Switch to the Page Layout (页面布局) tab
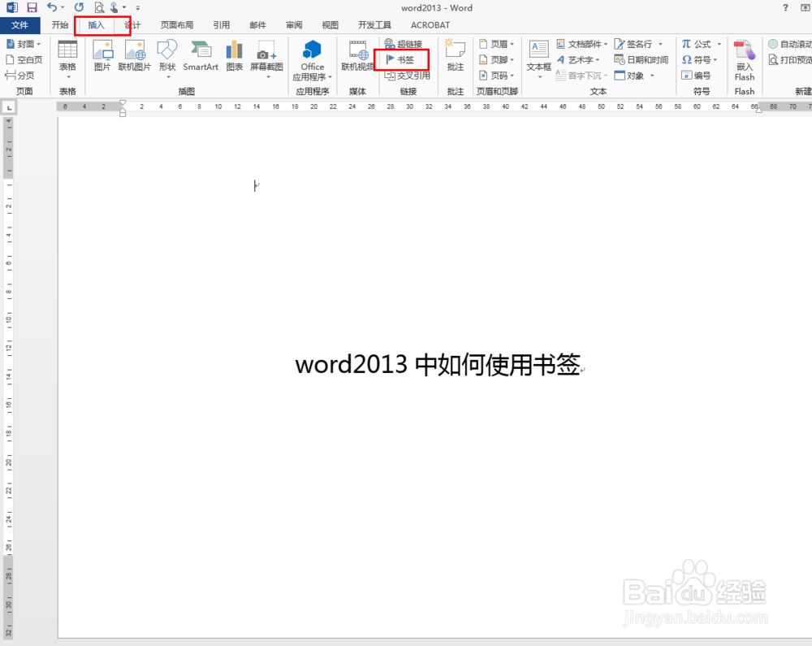The image size is (812, 646). [176, 25]
